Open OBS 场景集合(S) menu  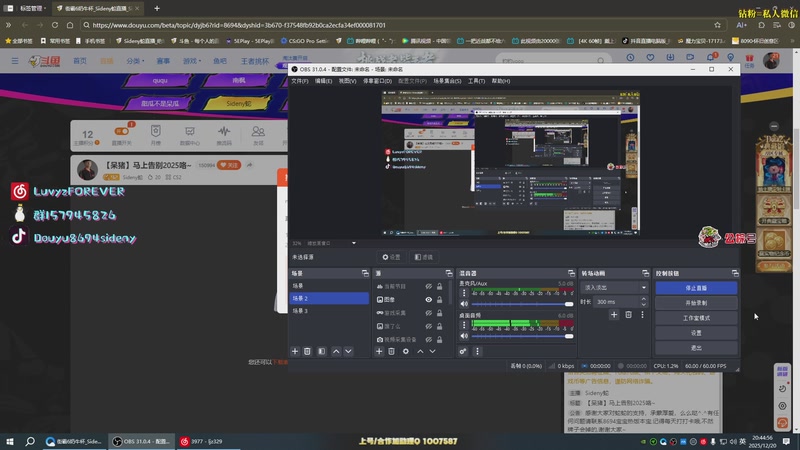tap(447, 81)
